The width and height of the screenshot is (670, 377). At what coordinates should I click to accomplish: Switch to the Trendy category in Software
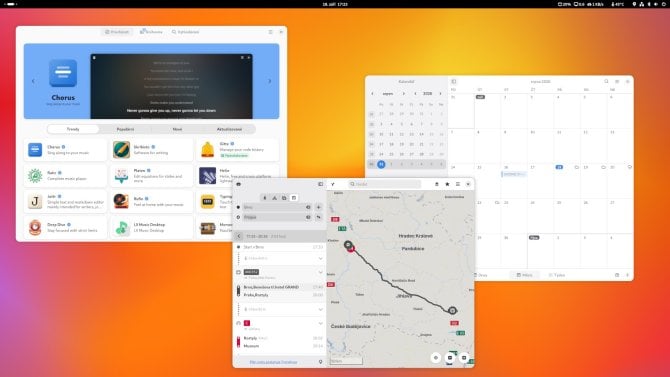73,129
